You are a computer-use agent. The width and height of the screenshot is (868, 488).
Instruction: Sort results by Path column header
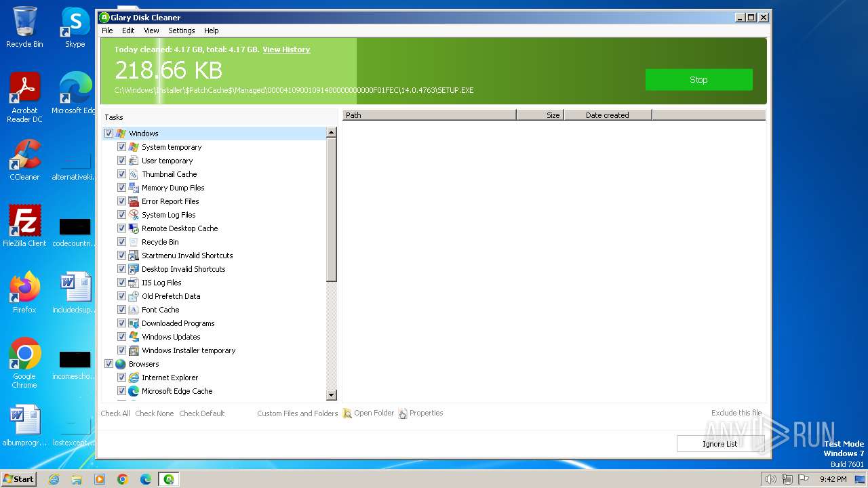coord(429,115)
